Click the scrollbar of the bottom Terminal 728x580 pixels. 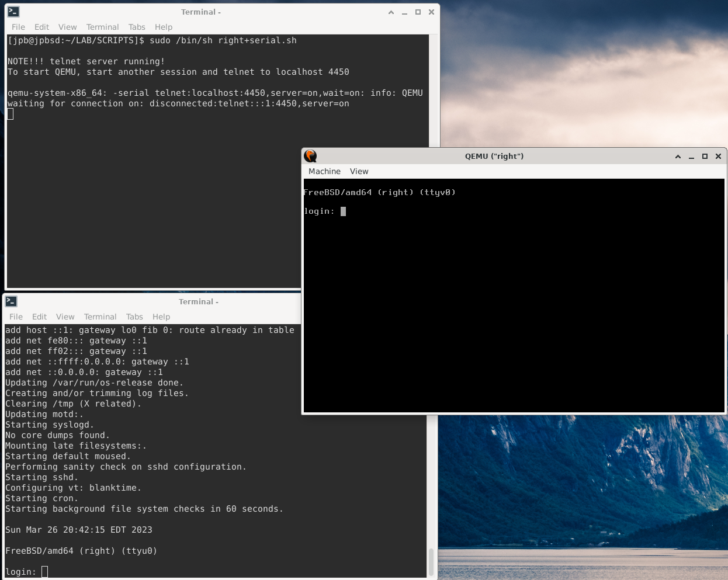[x=432, y=561]
